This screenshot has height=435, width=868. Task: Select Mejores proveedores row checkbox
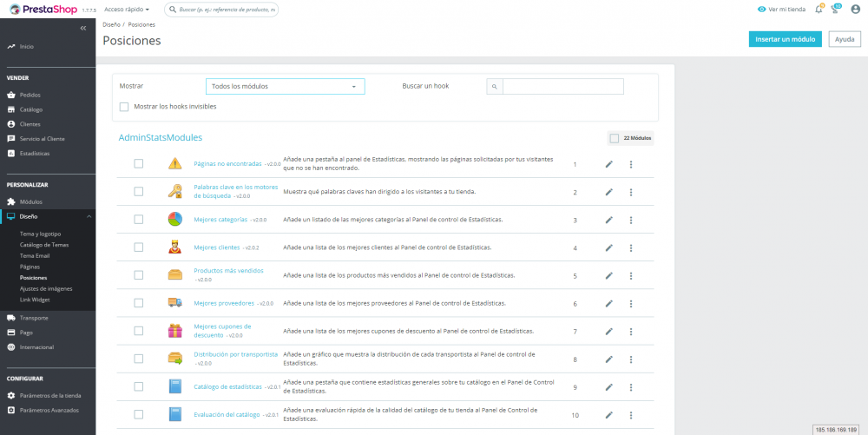pyautogui.click(x=138, y=303)
